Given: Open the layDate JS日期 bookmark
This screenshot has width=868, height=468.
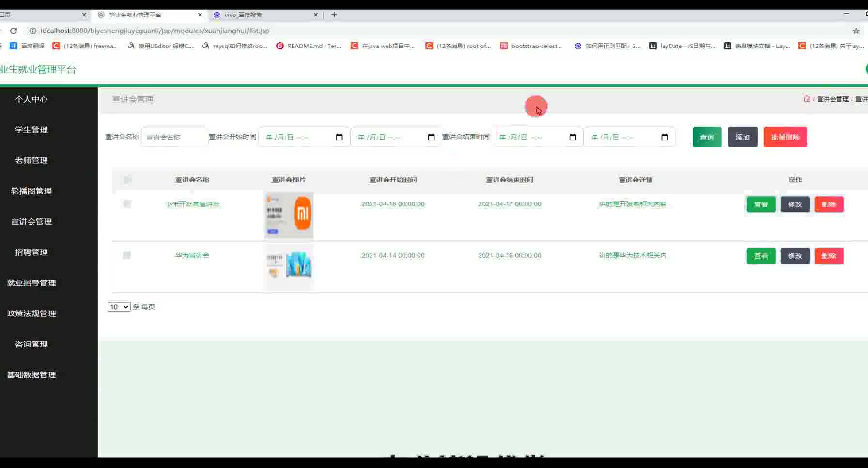Looking at the screenshot, I should click(682, 46).
